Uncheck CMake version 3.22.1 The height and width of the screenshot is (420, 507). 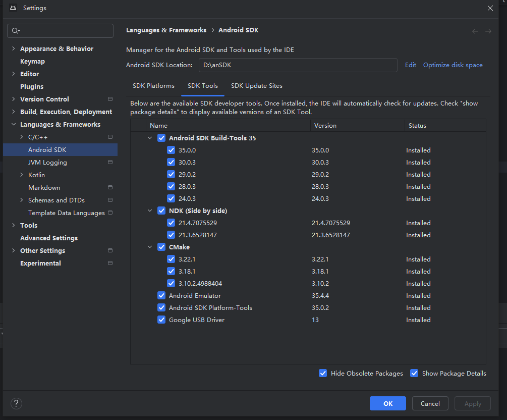pyautogui.click(x=171, y=259)
